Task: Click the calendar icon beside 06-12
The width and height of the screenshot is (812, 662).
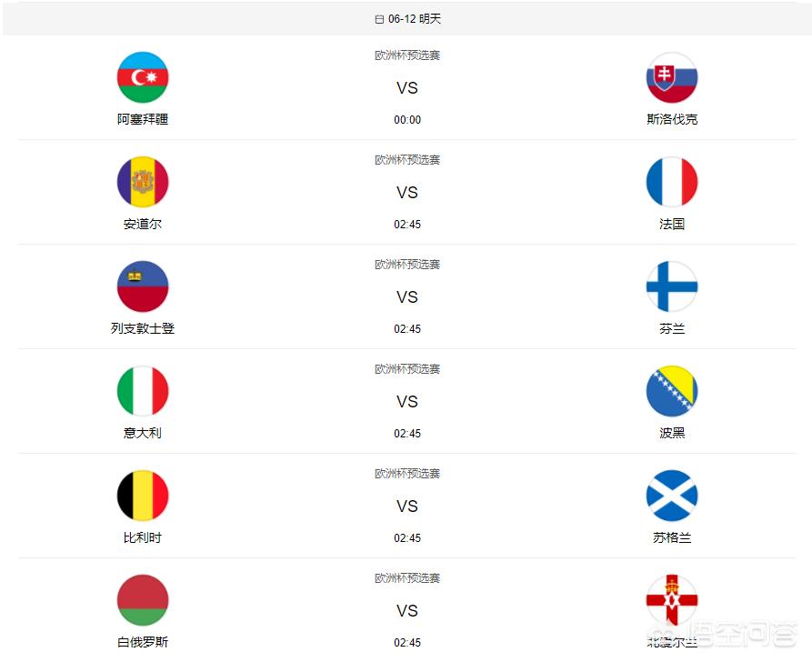Action: pyautogui.click(x=379, y=19)
